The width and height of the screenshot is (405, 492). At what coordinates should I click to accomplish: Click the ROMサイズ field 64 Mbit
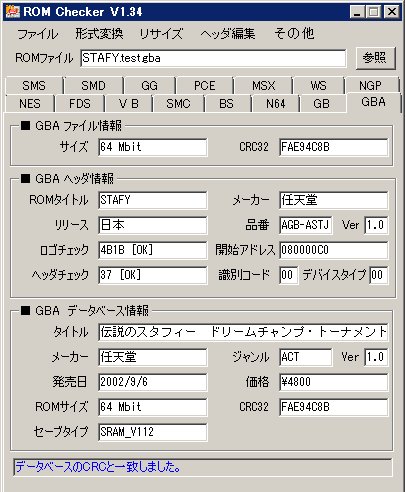153,407
